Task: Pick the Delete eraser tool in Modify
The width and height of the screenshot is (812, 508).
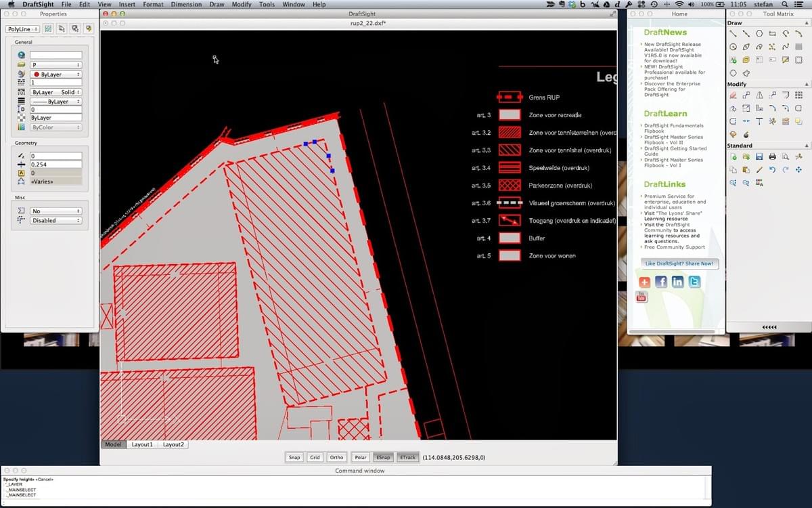Action: point(733,96)
